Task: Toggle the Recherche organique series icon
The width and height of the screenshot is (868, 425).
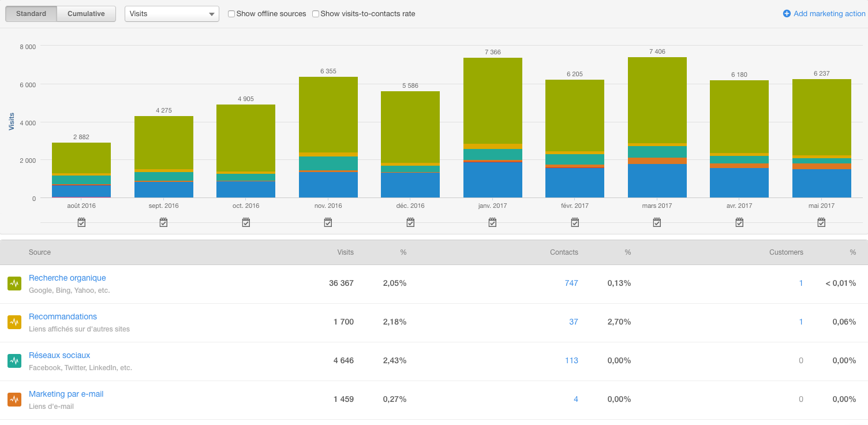Action: [14, 284]
